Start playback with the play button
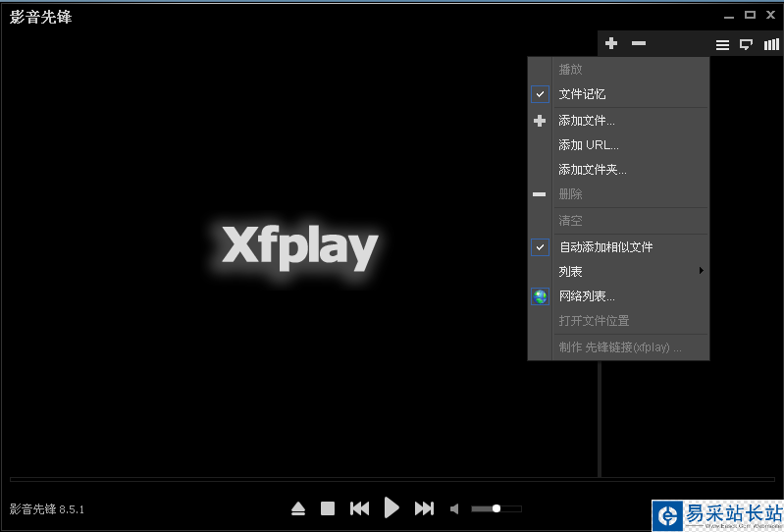This screenshot has width=784, height=532. click(392, 507)
